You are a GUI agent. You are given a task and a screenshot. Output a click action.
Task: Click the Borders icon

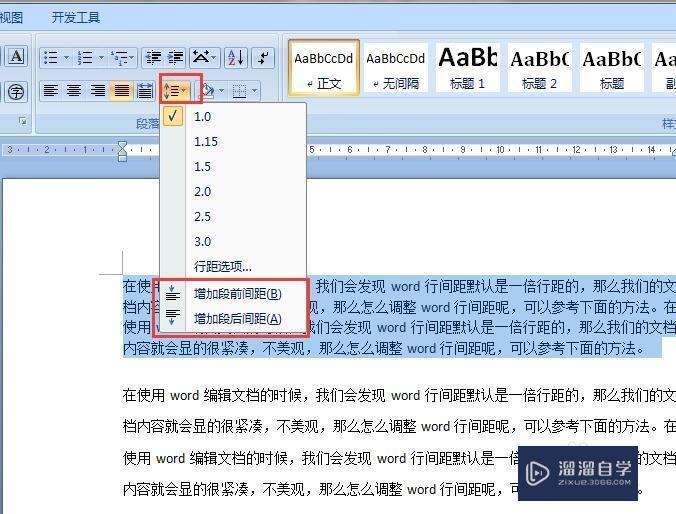pos(239,91)
